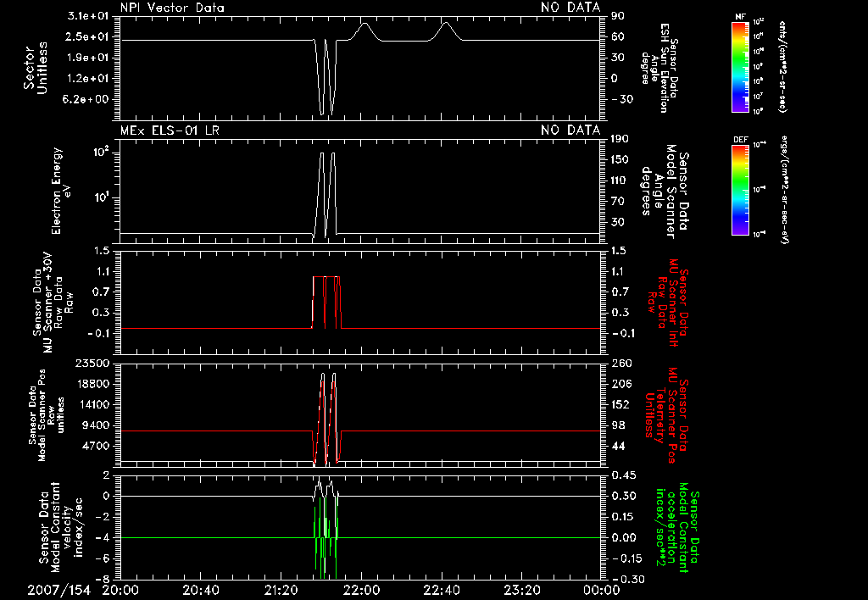This screenshot has height=600, width=868.
Task: Click the 'Model Scanner Angle degrees' axis title
Action: tap(665, 191)
